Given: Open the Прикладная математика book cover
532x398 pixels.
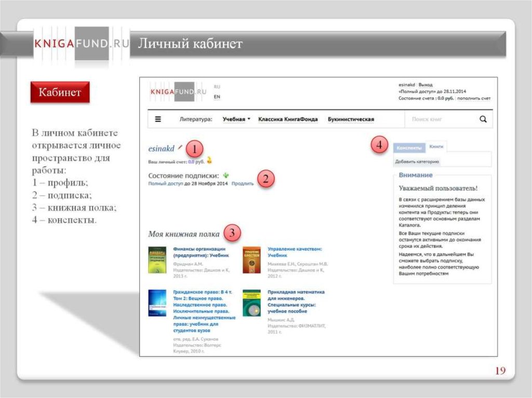Looking at the screenshot, I should [251, 303].
